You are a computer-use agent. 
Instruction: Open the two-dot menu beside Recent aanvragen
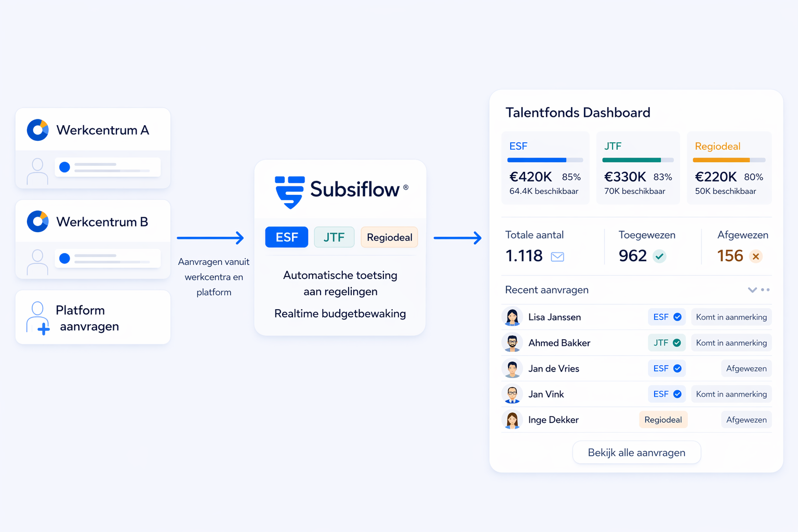765,290
